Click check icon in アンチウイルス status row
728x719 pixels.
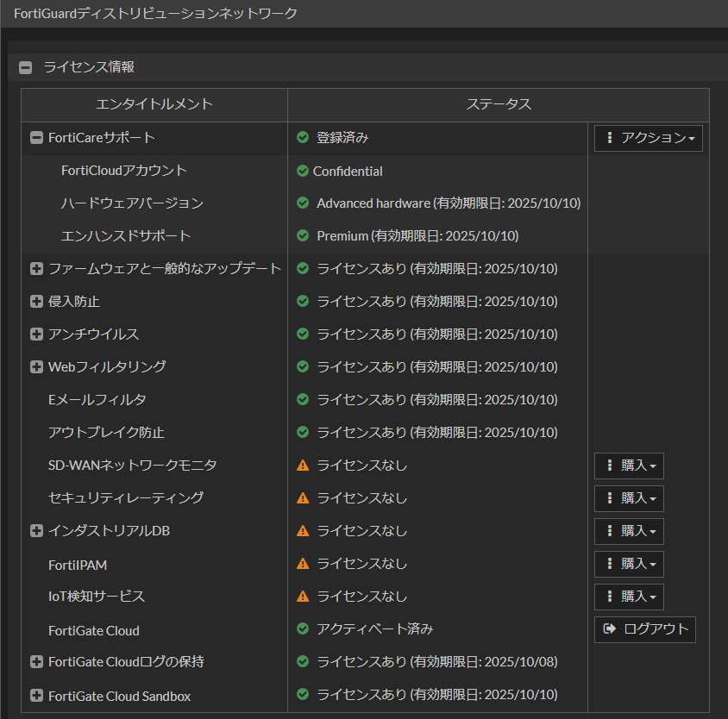[x=303, y=334]
